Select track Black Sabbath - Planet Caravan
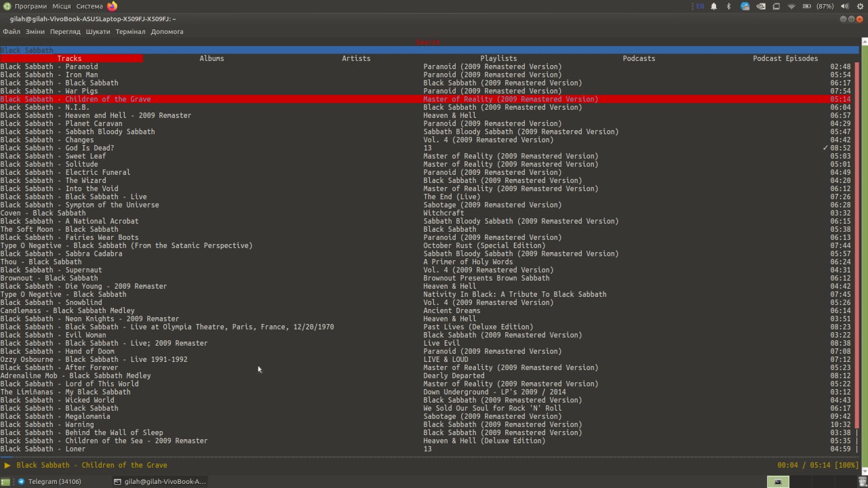The height and width of the screenshot is (488, 868). pos(61,123)
